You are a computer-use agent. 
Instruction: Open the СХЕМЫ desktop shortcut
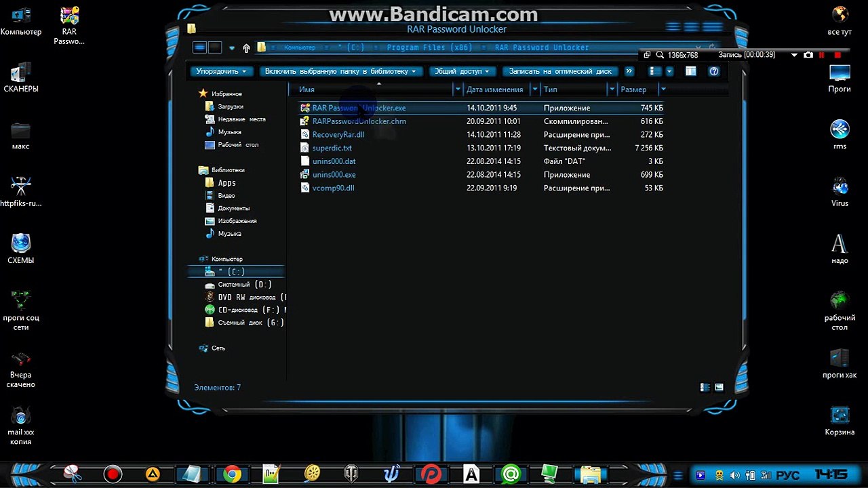tap(21, 249)
